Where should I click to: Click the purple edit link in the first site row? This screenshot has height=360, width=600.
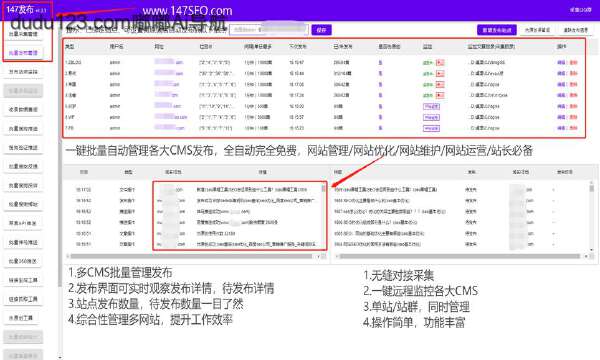[x=561, y=62]
